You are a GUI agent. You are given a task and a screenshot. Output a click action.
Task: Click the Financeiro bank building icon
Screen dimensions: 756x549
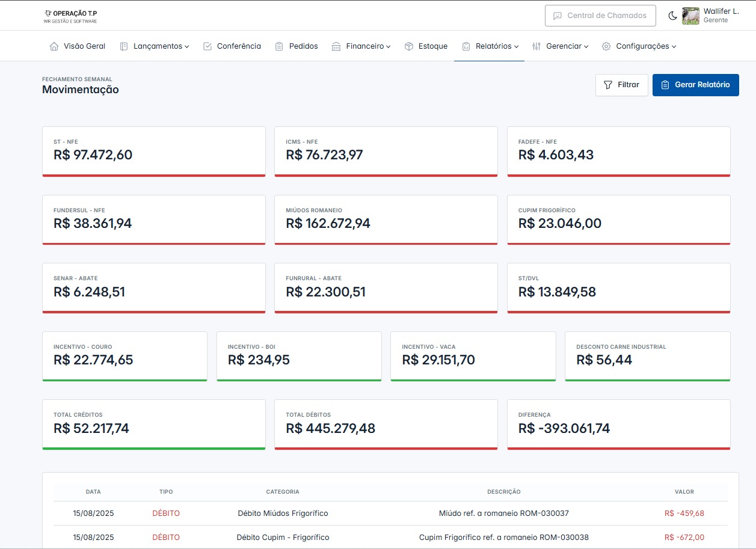(x=336, y=46)
